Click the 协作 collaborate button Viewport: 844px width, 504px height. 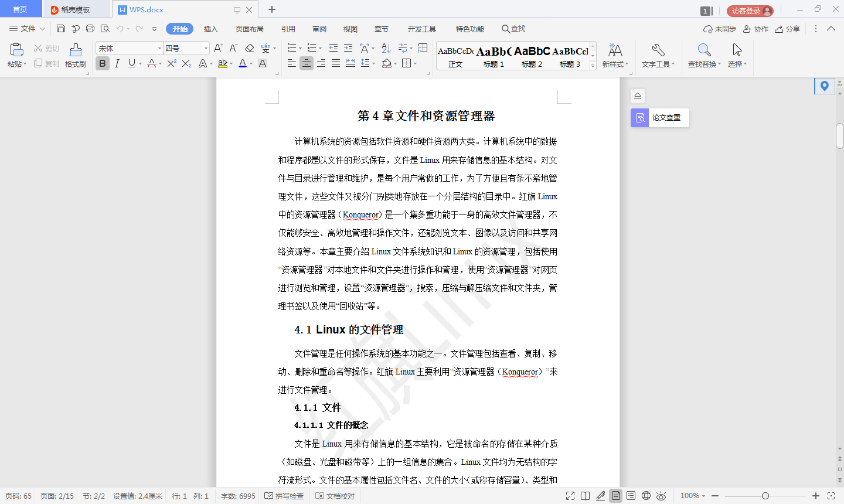pos(755,29)
